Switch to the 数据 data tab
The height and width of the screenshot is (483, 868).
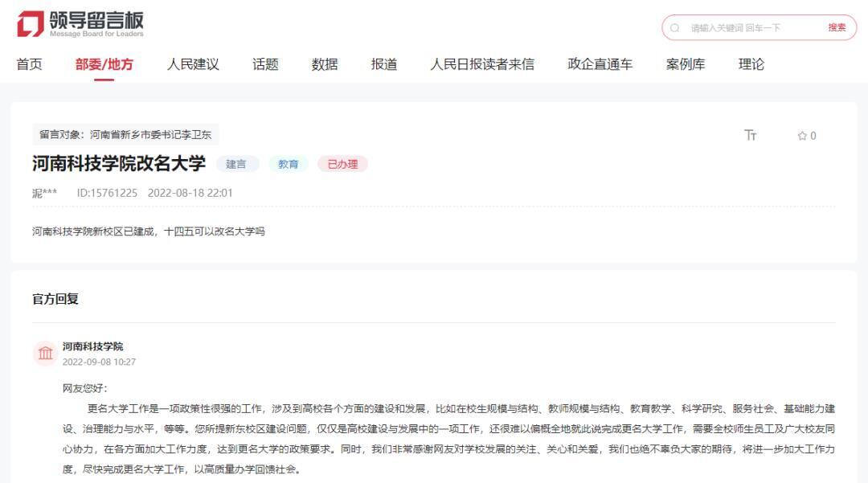click(x=325, y=64)
